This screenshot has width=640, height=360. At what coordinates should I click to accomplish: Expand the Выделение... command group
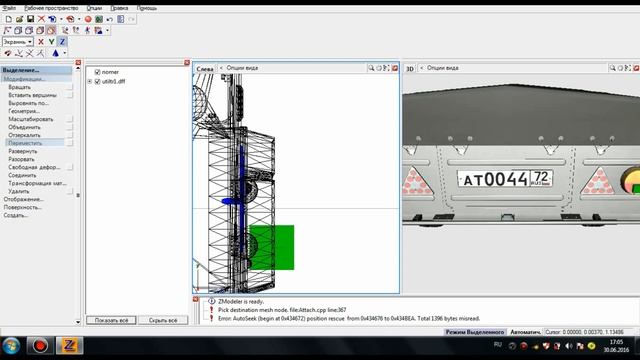tap(36, 70)
